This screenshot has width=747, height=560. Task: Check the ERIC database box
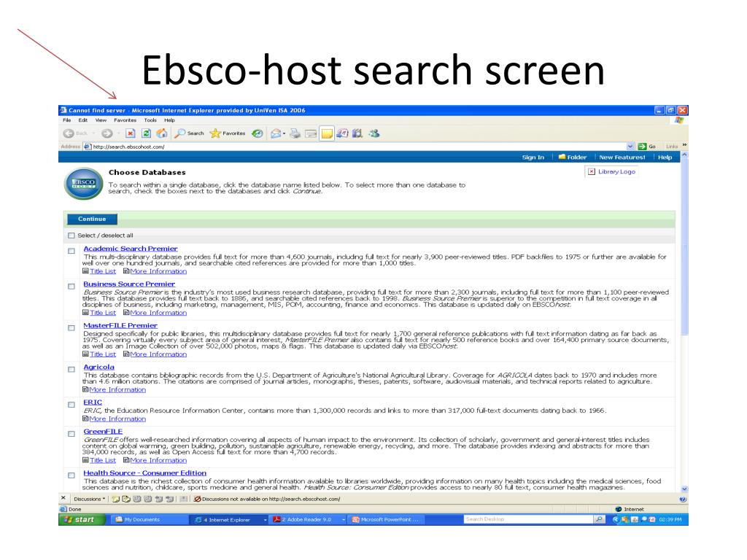71,405
